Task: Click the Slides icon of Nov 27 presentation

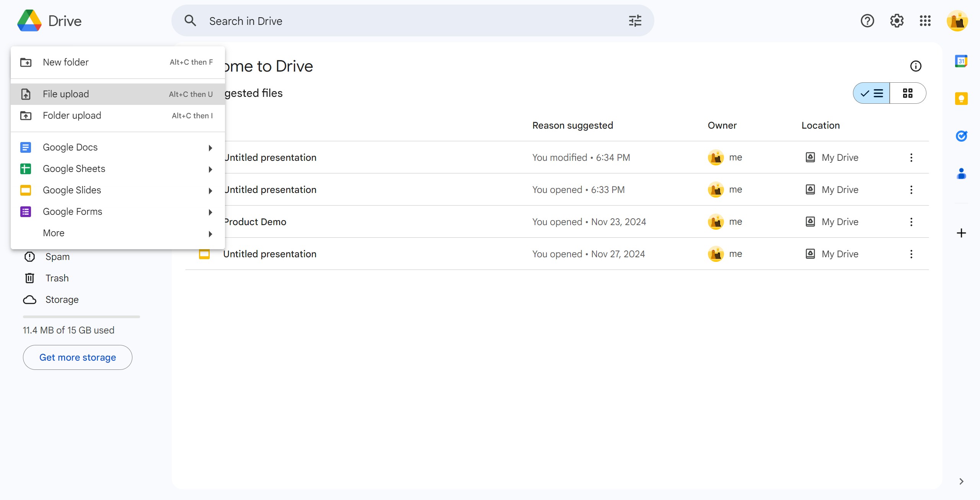Action: click(x=204, y=254)
